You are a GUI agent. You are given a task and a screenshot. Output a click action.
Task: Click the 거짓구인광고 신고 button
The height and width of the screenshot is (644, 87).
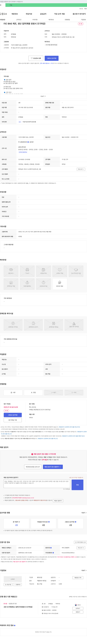(x=80, y=542)
